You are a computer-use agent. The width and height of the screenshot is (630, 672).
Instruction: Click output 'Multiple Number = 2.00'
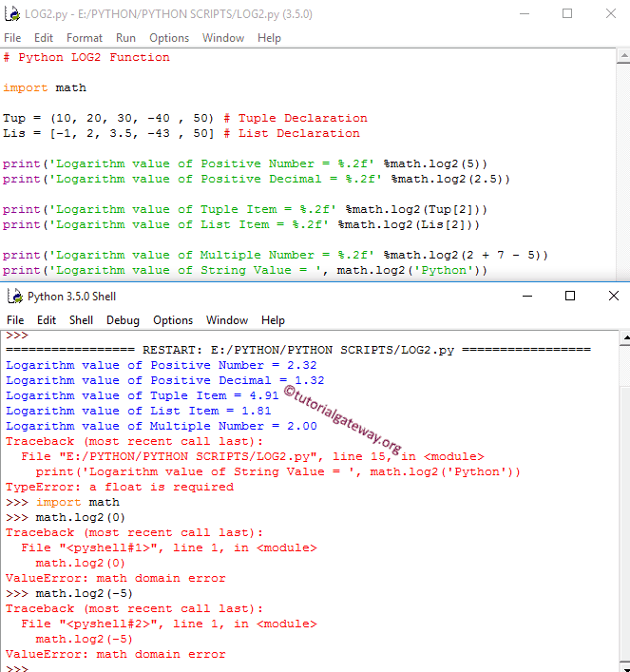coord(162,426)
